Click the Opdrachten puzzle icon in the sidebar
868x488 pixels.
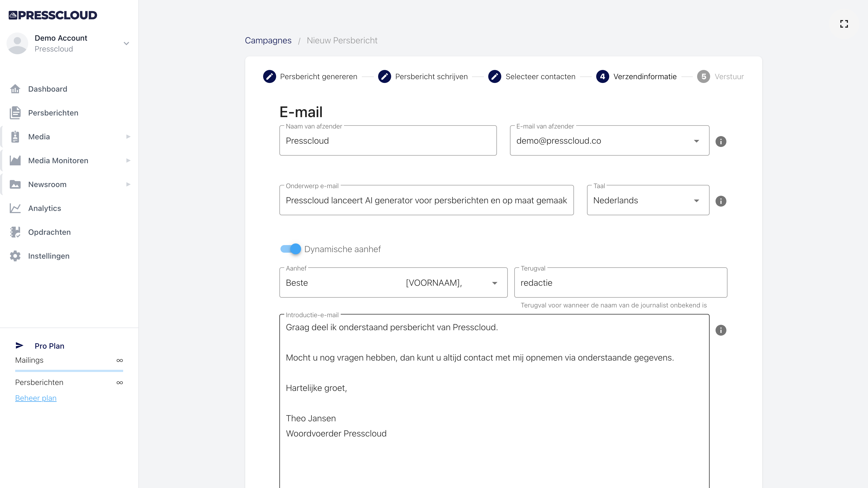point(15,232)
